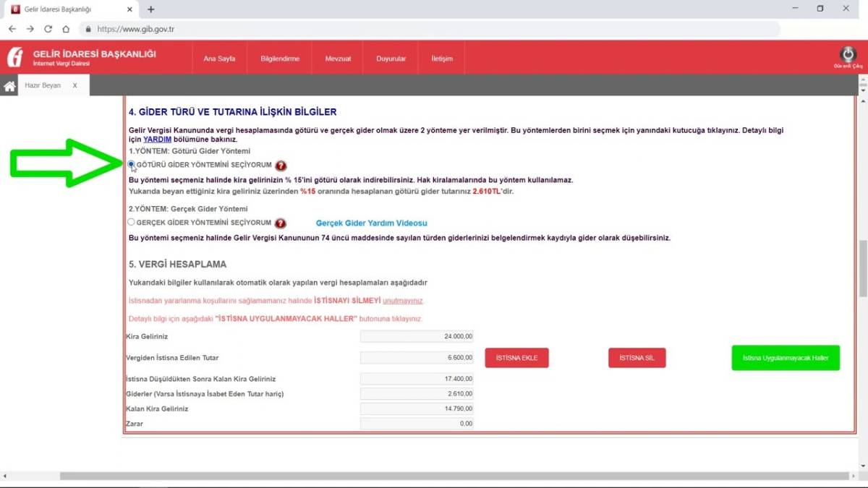Click the browser reload icon
The image size is (868, 488).
(x=48, y=30)
